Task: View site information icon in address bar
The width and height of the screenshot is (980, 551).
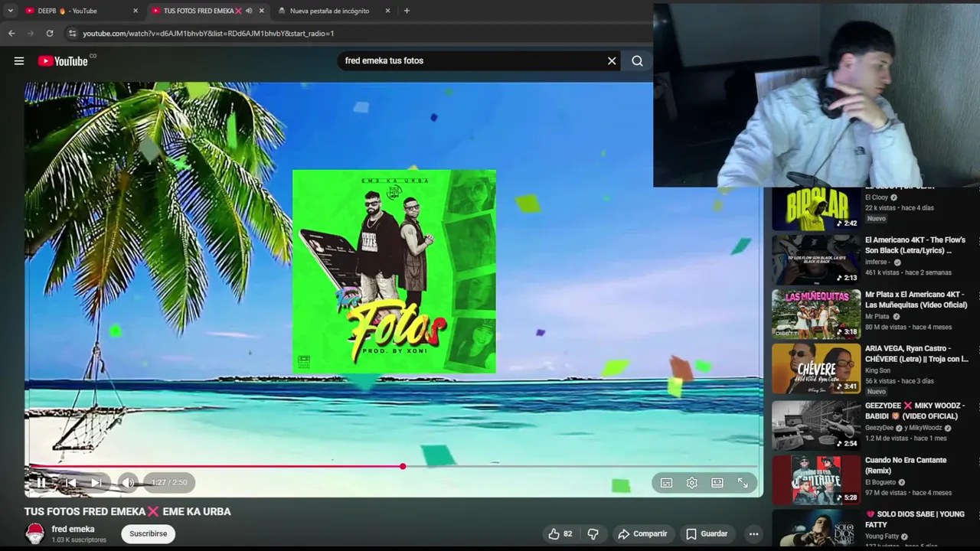Action: coord(72,34)
